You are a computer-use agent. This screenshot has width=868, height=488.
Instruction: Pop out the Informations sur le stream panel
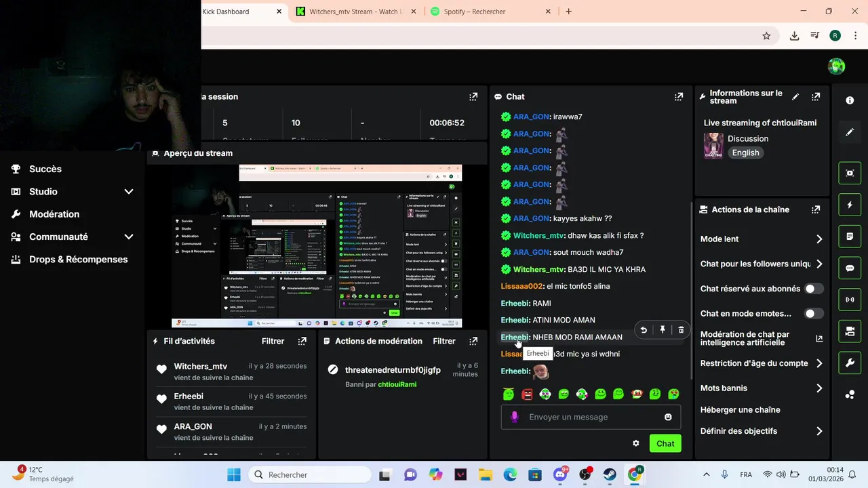(x=816, y=97)
